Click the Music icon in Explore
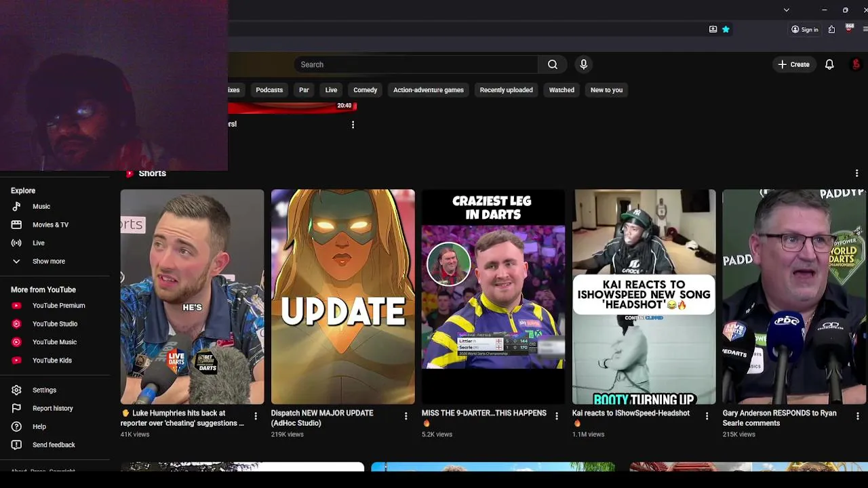 (16, 207)
